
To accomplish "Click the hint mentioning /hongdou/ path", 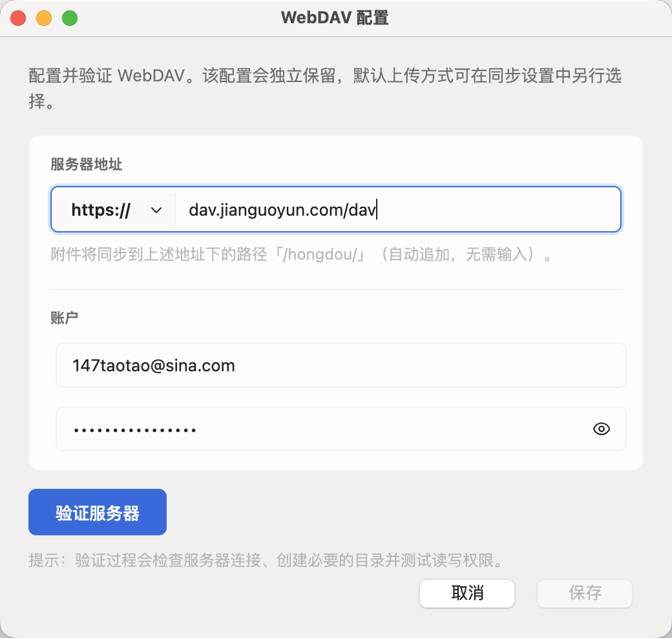I will (x=301, y=254).
